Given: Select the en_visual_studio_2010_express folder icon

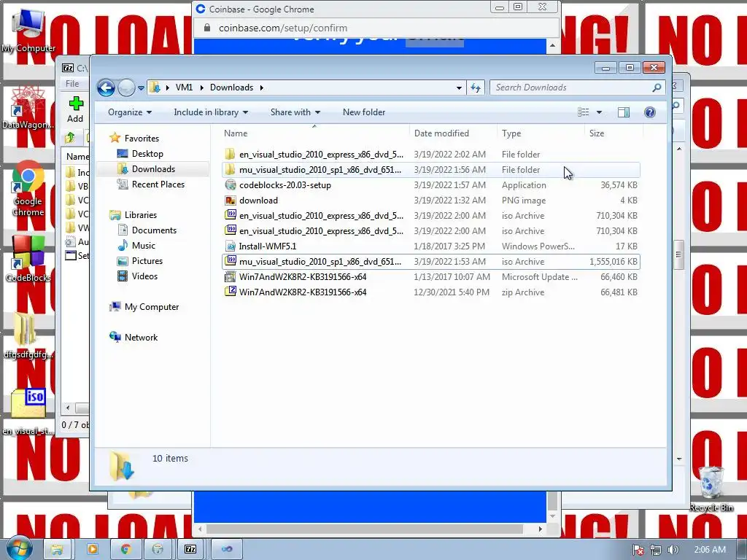Looking at the screenshot, I should 230,155.
